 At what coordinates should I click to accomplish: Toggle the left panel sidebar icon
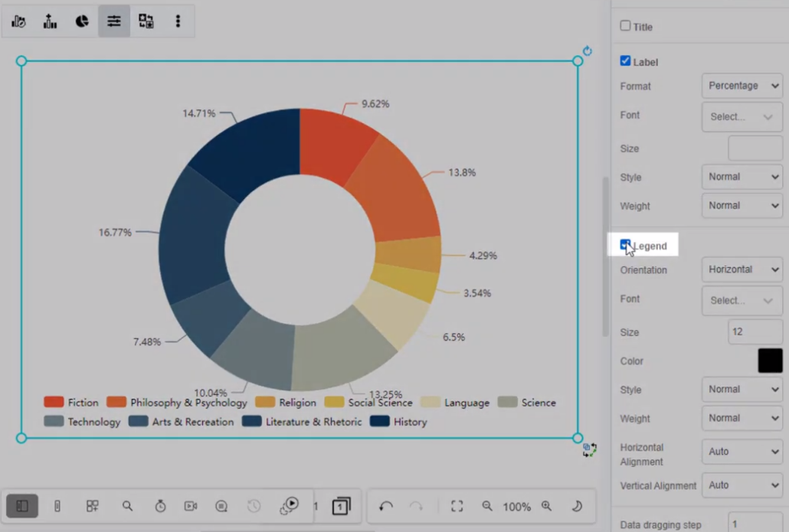21,506
